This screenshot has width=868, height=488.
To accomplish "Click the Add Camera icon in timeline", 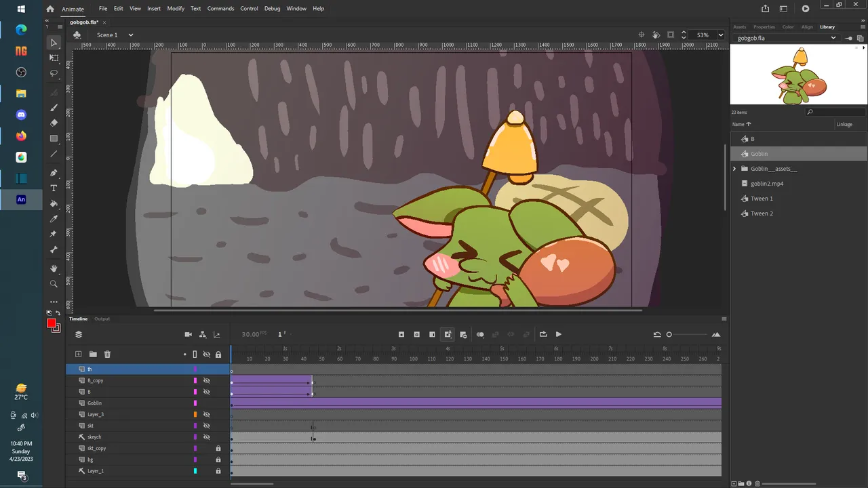I will click(x=189, y=334).
